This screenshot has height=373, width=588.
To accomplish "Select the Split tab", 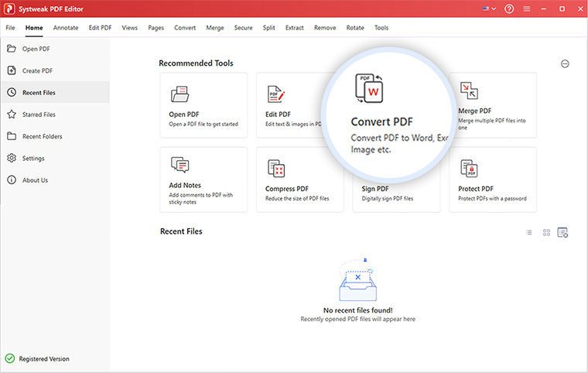I will click(269, 28).
